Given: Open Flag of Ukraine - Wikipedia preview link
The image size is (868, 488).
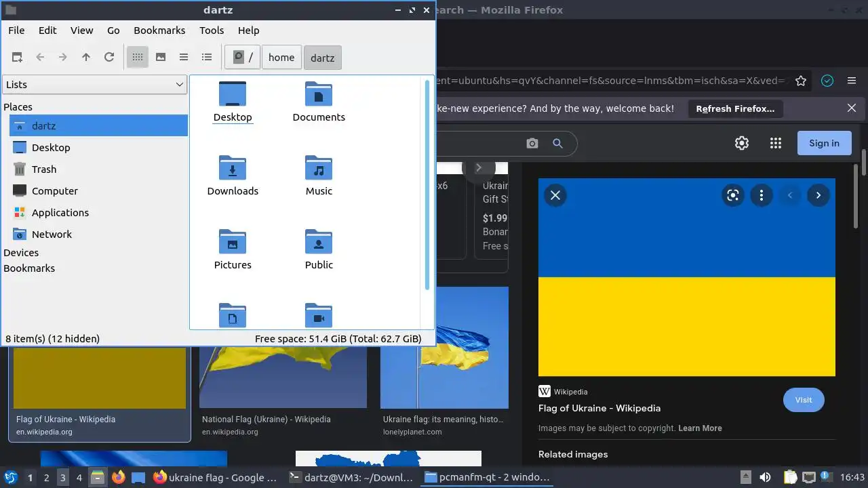Looking at the screenshot, I should tap(599, 408).
